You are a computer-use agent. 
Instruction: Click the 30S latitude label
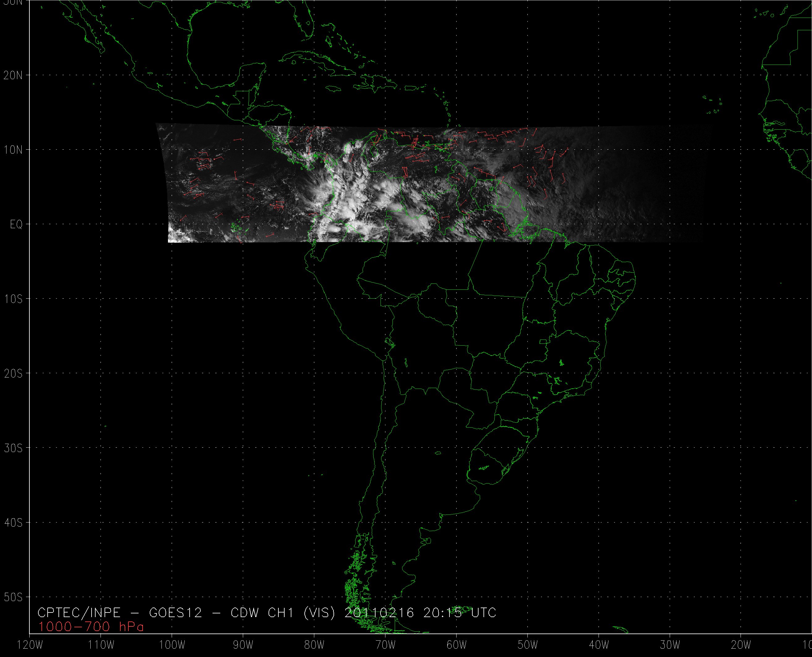tap(13, 448)
